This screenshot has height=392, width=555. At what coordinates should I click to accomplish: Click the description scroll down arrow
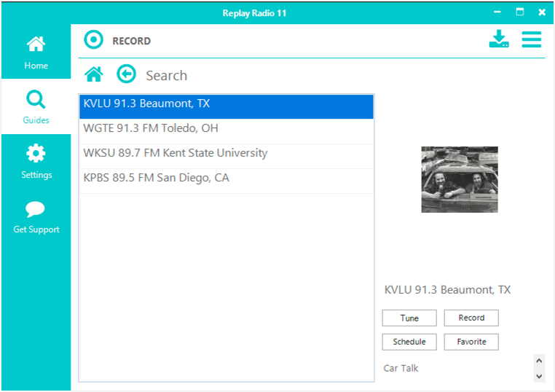[539, 376]
